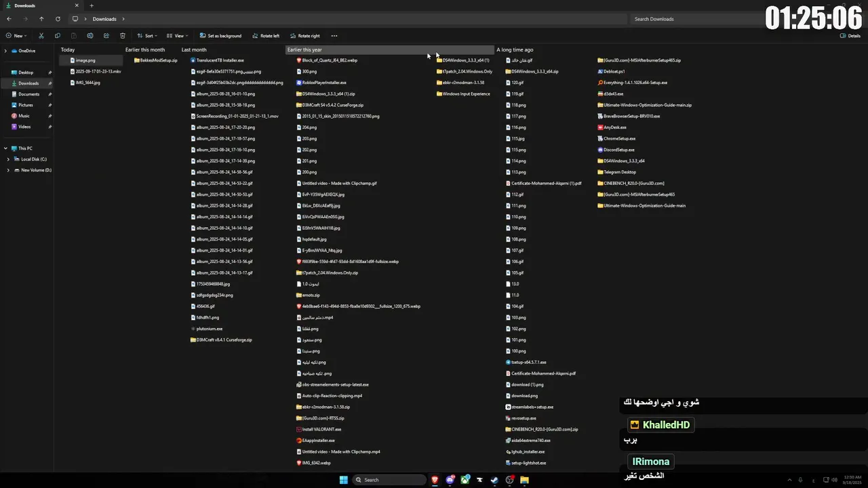The width and height of the screenshot is (868, 488).
Task: Expand New Volume (D:) node
Action: click(x=8, y=170)
